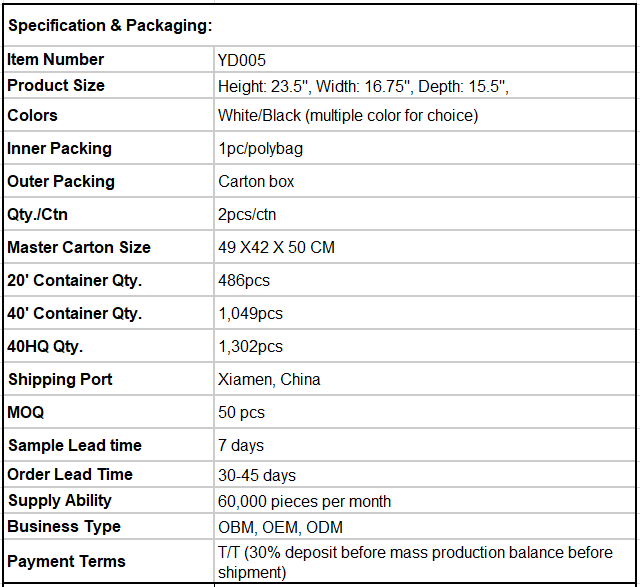The width and height of the screenshot is (640, 587).
Task: Click the Product Size label cell
Action: tap(109, 86)
